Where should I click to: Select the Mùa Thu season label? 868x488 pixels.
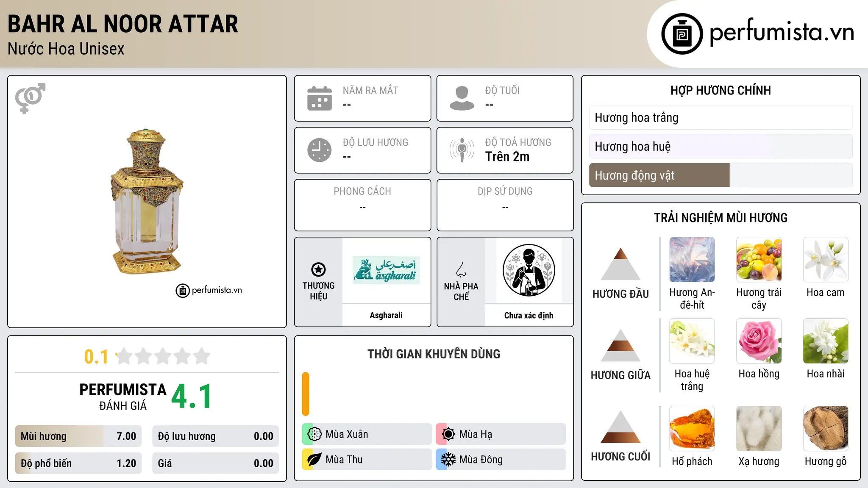344,460
